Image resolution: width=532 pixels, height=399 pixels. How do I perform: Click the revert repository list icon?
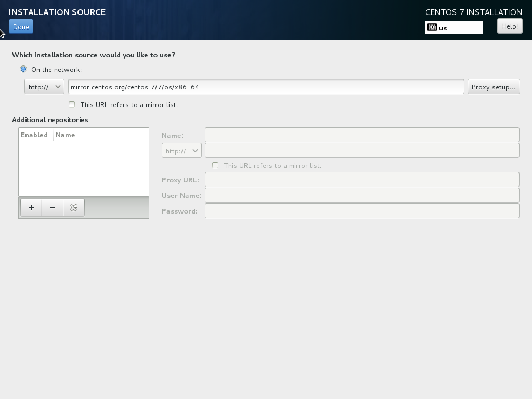(x=73, y=208)
